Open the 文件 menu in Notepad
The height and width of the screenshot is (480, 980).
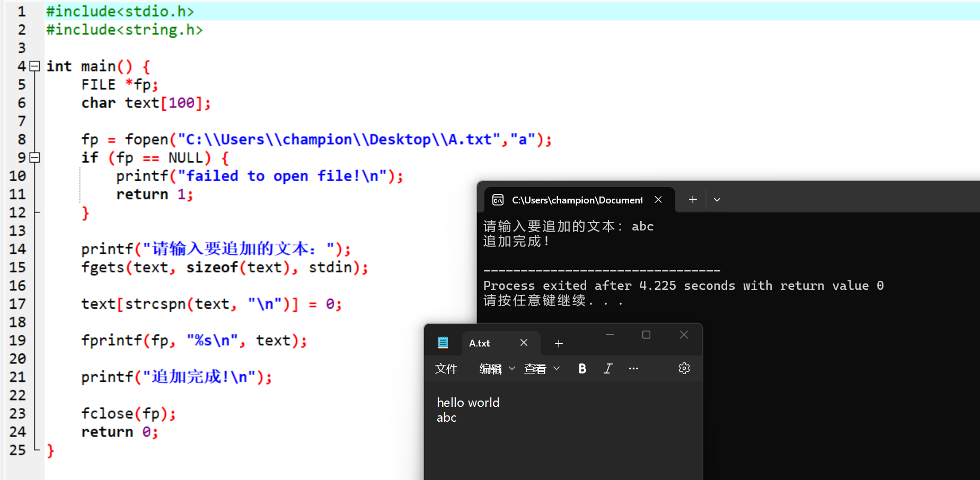click(x=446, y=369)
